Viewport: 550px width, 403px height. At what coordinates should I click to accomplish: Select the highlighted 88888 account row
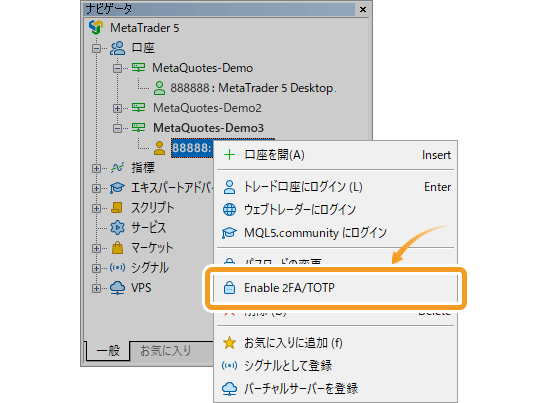tap(192, 148)
